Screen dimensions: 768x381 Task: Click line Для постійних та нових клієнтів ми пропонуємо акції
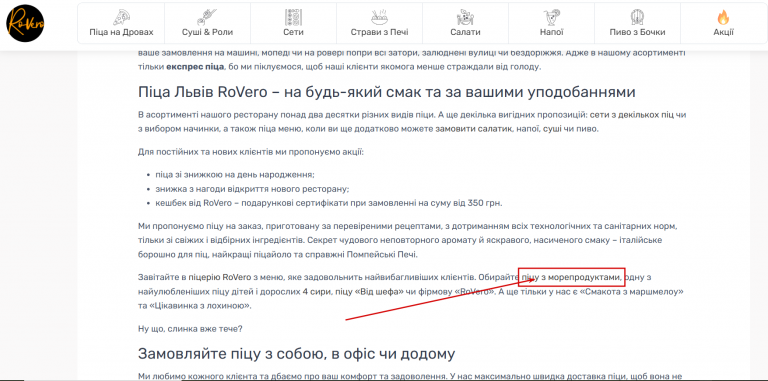click(x=251, y=152)
